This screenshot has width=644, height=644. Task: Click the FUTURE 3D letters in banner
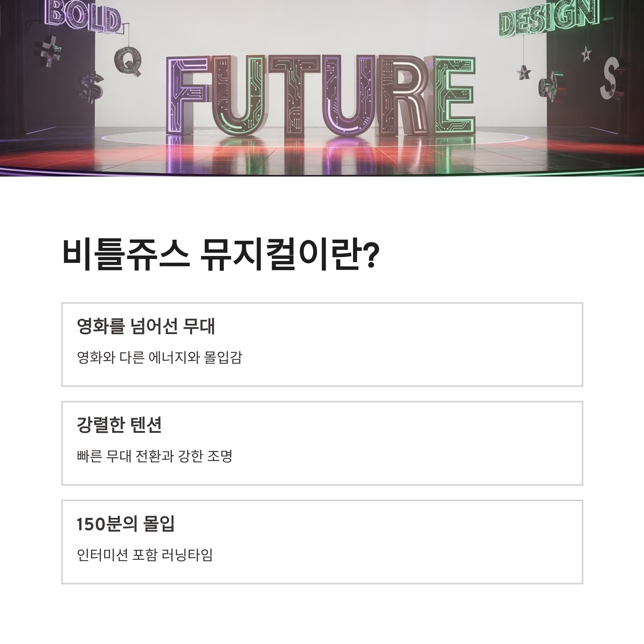pos(321,96)
